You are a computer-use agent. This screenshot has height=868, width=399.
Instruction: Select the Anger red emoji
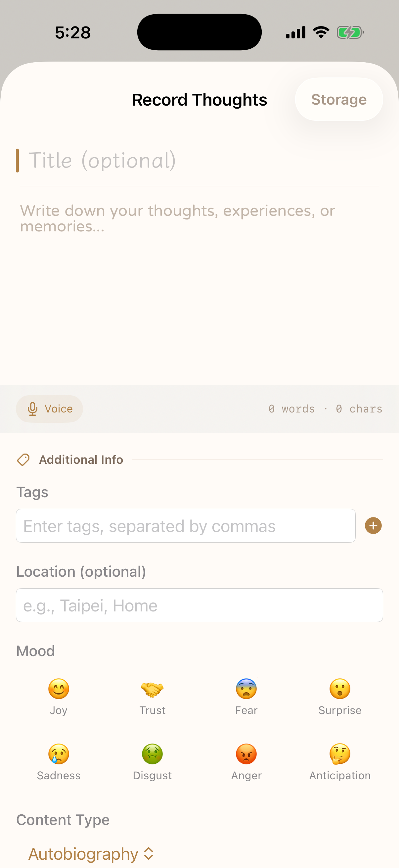[246, 754]
